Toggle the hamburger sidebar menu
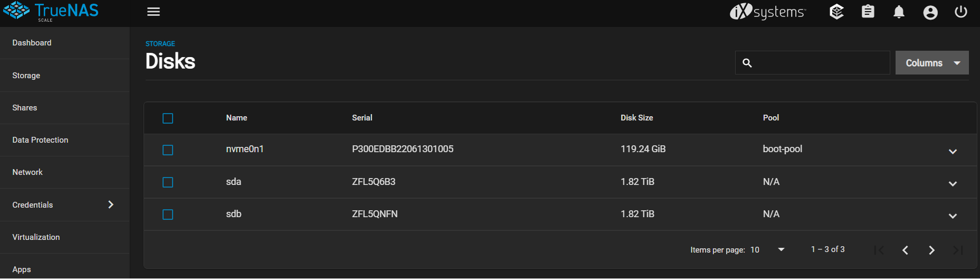Screen dimensions: 980x279 tap(154, 12)
